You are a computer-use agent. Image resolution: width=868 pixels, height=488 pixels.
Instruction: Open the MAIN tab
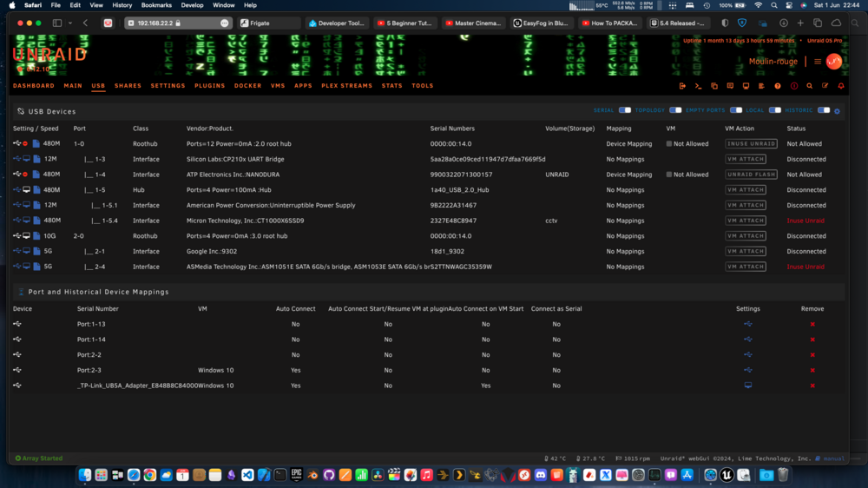(73, 86)
